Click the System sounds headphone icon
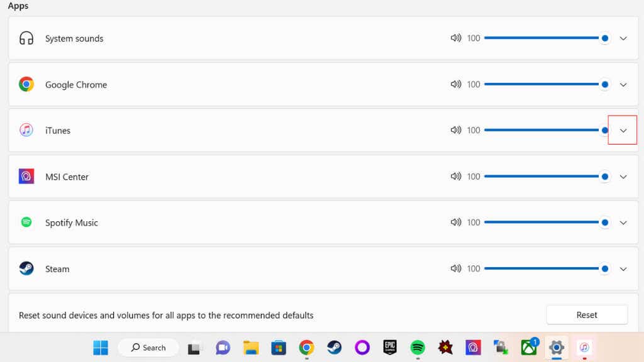Image resolution: width=644 pixels, height=362 pixels. pos(26,38)
